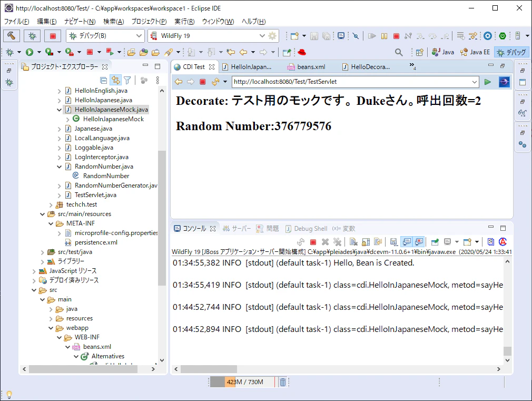Switch to the Java perspective
The width and height of the screenshot is (532, 401).
point(443,52)
